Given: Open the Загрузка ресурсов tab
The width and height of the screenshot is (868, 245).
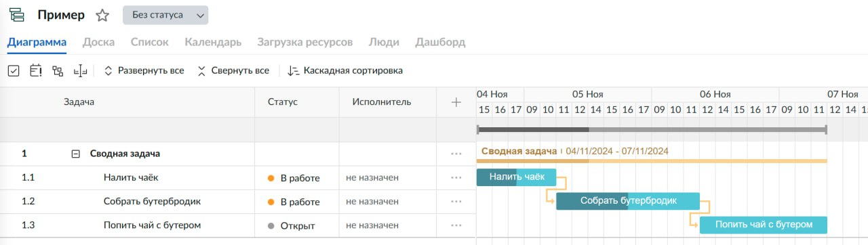Looking at the screenshot, I should coord(305,42).
